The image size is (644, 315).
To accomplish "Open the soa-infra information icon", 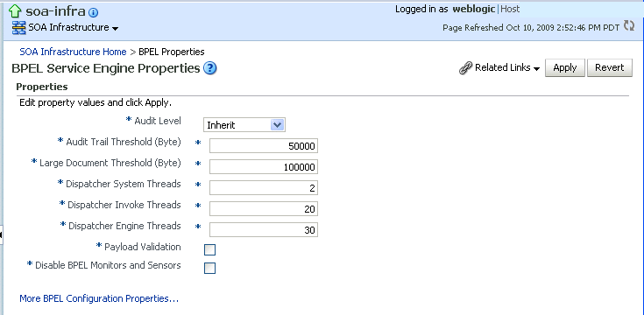I will tap(93, 13).
